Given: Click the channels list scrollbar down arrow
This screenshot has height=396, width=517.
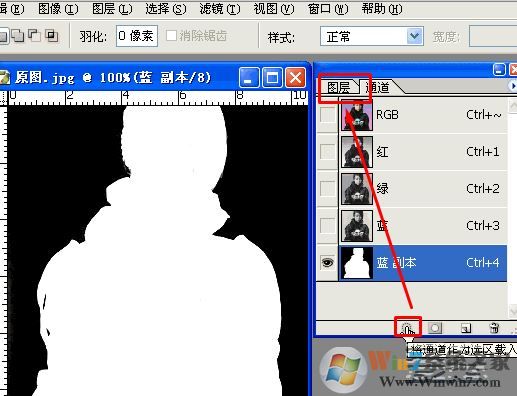Looking at the screenshot, I should coord(513,311).
